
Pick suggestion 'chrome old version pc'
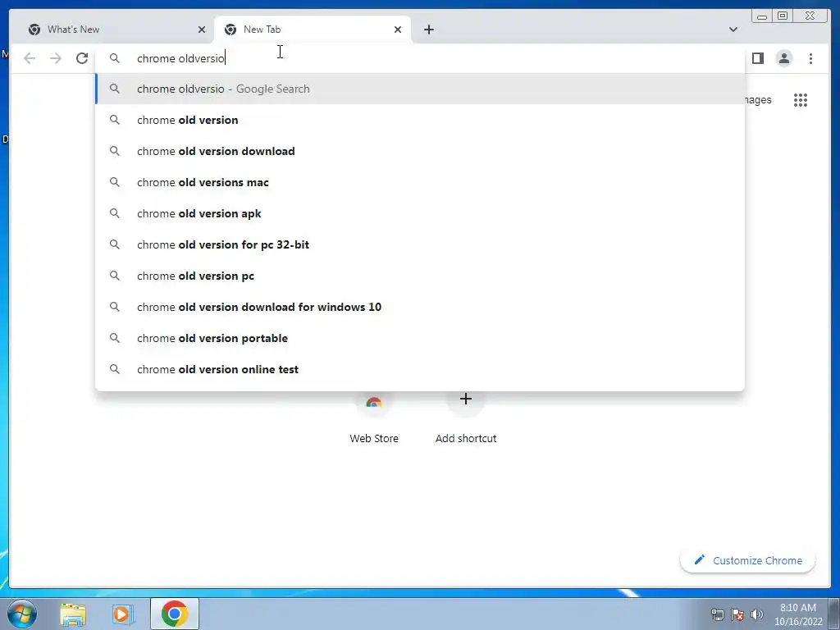coord(420,276)
